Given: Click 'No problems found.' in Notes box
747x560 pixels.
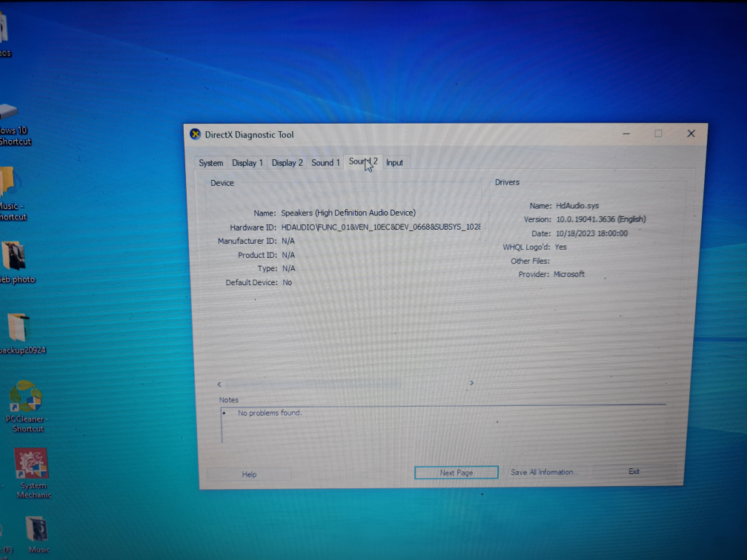Looking at the screenshot, I should [270, 413].
